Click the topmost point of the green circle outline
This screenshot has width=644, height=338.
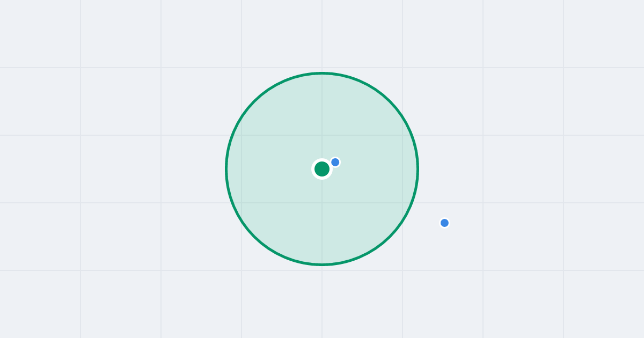coord(322,73)
